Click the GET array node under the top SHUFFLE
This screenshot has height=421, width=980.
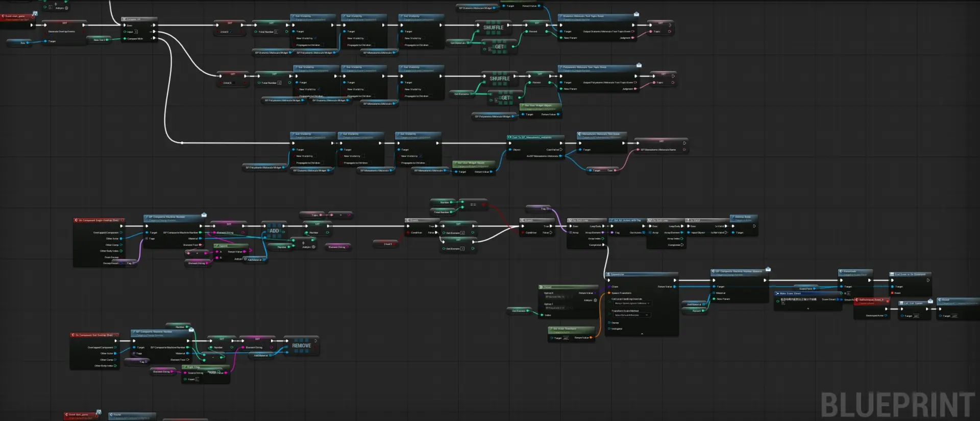click(499, 47)
